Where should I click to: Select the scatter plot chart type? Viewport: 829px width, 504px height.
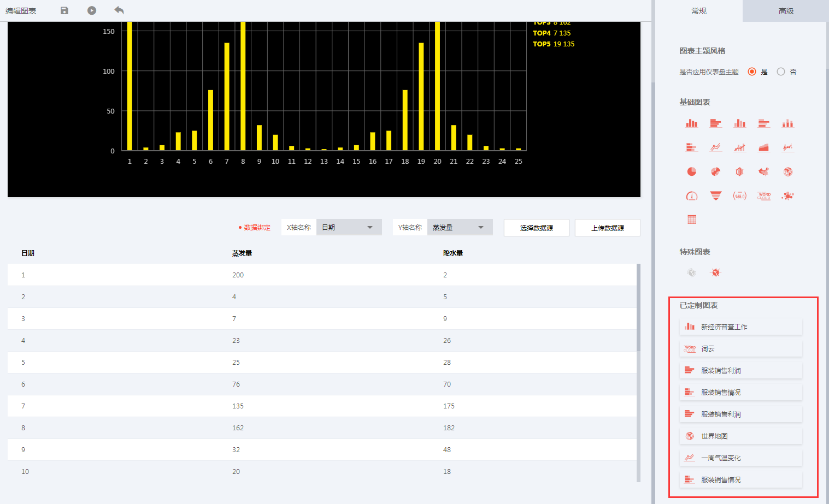point(788,147)
